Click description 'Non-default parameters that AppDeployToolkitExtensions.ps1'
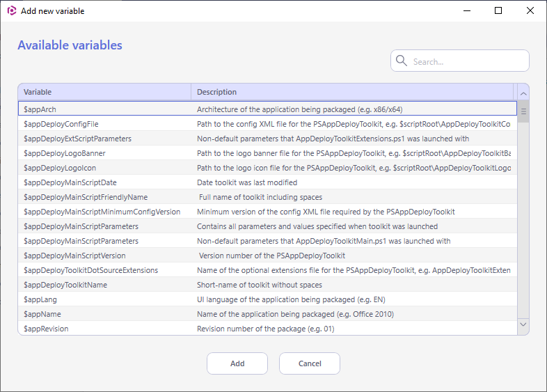547x392 pixels. click(333, 139)
